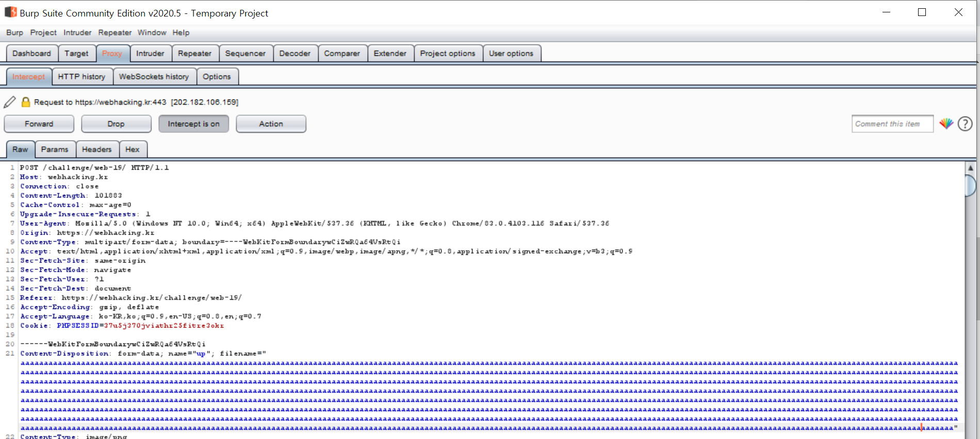Click the Connection: close header line
Image resolution: width=980 pixels, height=439 pixels.
(x=59, y=186)
